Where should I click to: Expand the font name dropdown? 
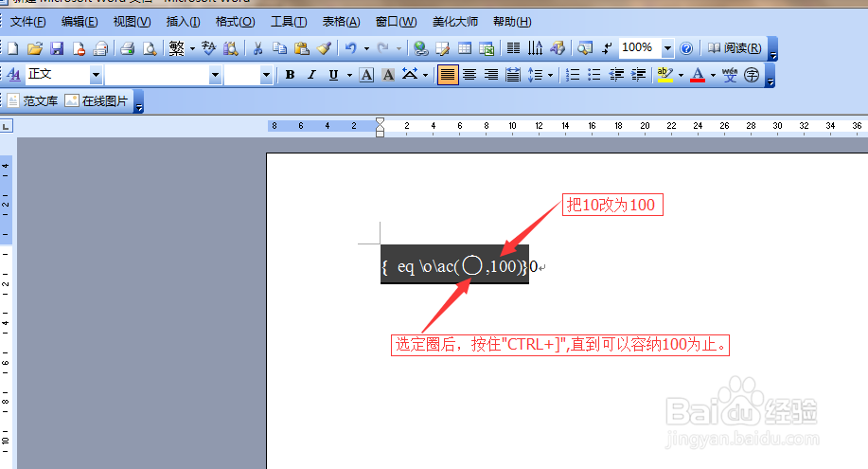point(215,75)
